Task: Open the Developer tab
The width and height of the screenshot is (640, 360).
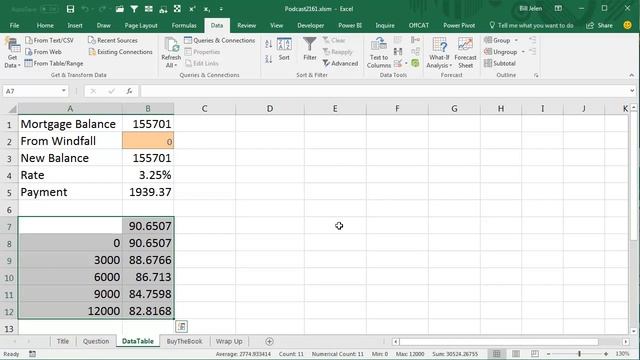Action: tap(310, 25)
